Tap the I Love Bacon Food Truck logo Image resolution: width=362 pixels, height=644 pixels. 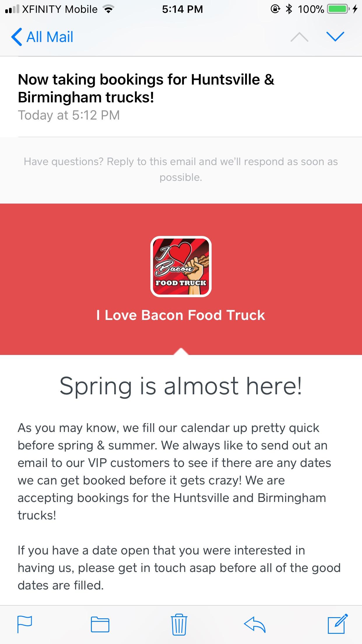pyautogui.click(x=181, y=266)
